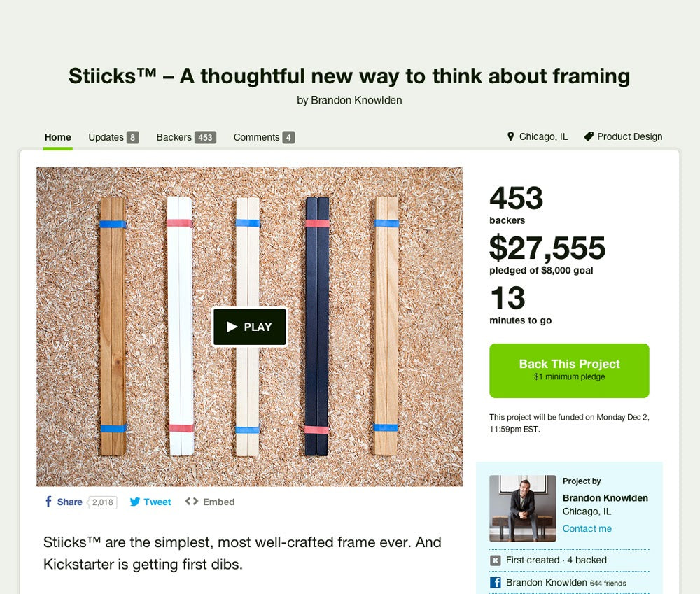Image resolution: width=700 pixels, height=594 pixels.
Task: Click the by Brandon Knowlden byline
Action: click(x=349, y=101)
